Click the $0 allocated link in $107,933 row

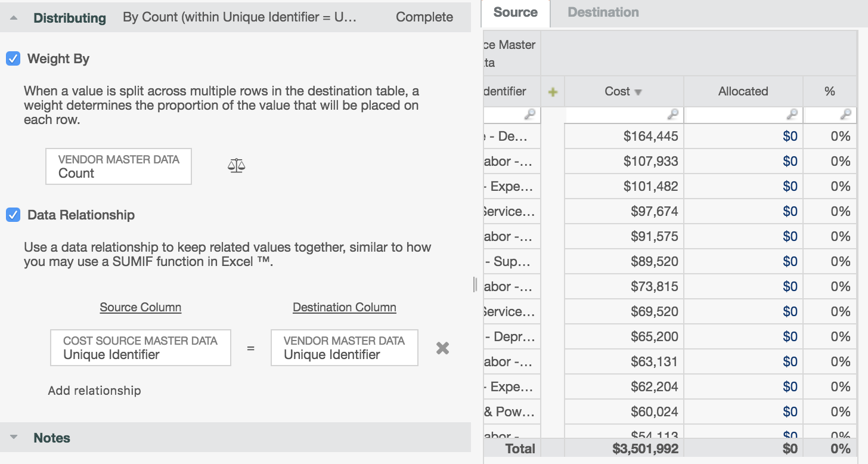(790, 161)
